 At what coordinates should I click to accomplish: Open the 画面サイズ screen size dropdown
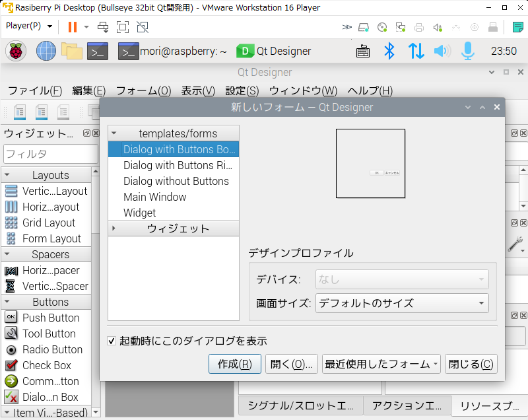click(x=402, y=303)
